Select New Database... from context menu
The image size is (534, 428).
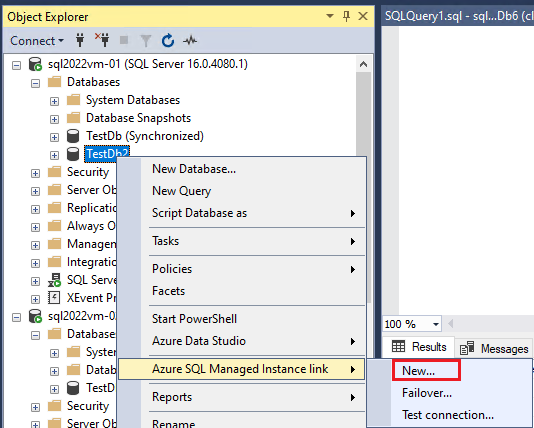click(x=241, y=169)
